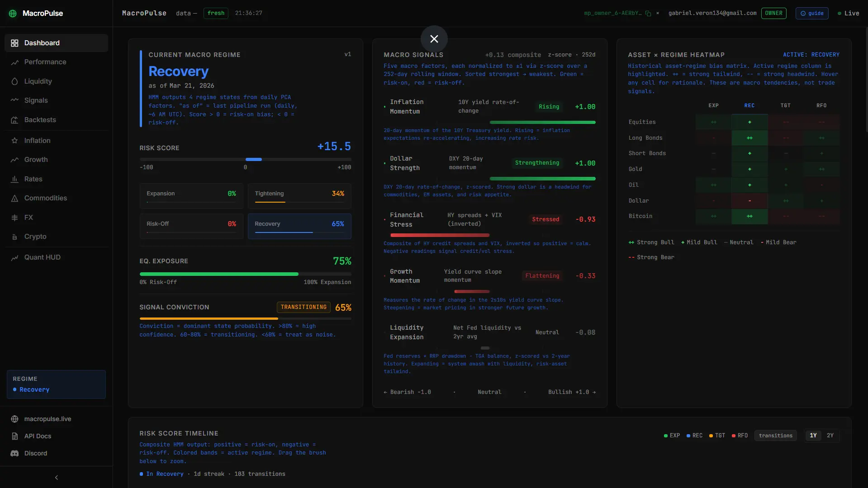Collapse the sidebar with the chevron
The image size is (868, 488).
56,477
